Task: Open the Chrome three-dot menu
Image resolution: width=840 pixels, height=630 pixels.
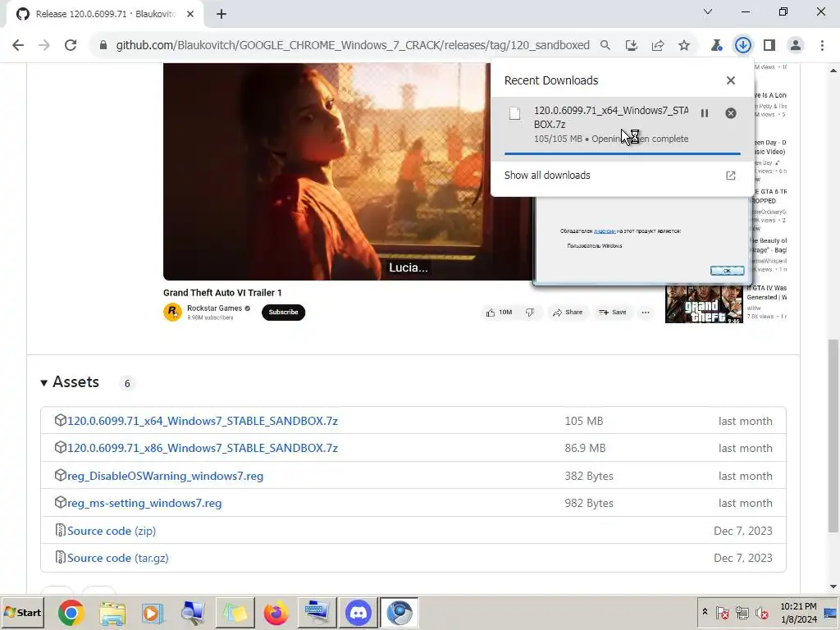Action: (822, 46)
